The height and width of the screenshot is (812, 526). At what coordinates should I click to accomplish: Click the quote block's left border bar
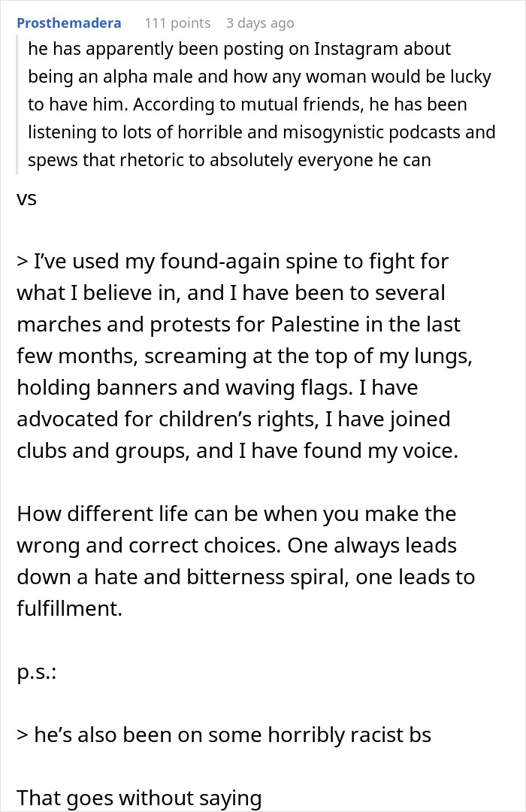click(17, 104)
